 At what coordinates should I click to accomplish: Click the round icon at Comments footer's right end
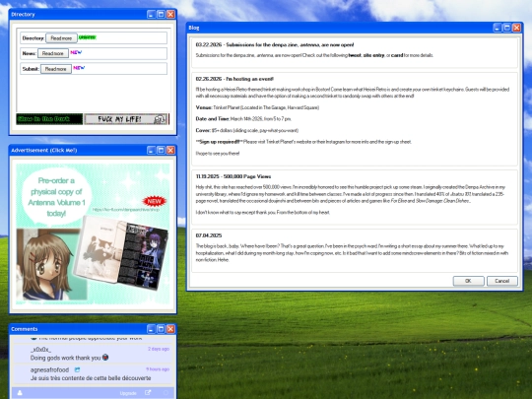[166, 393]
